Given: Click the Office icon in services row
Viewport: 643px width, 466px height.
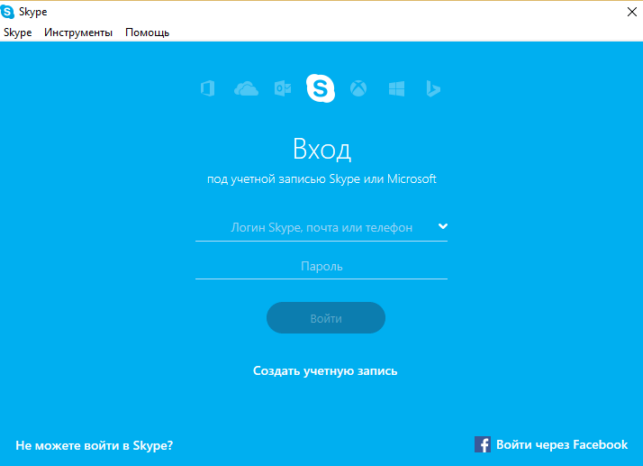Looking at the screenshot, I should click(x=208, y=88).
